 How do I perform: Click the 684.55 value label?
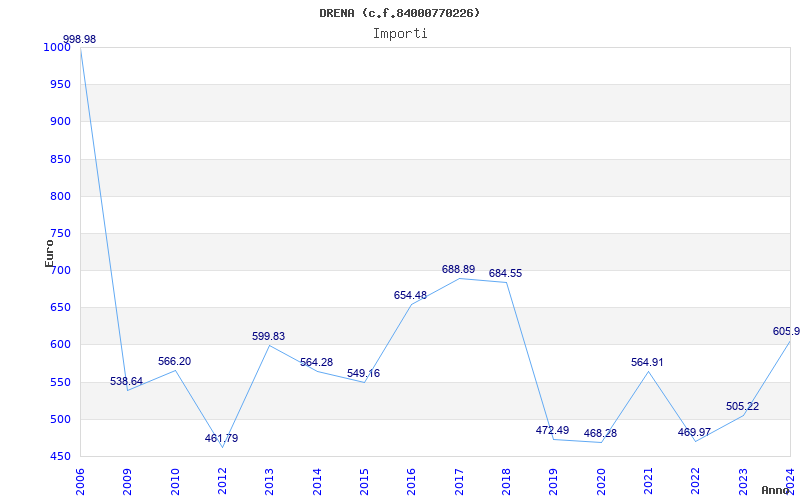click(505, 273)
